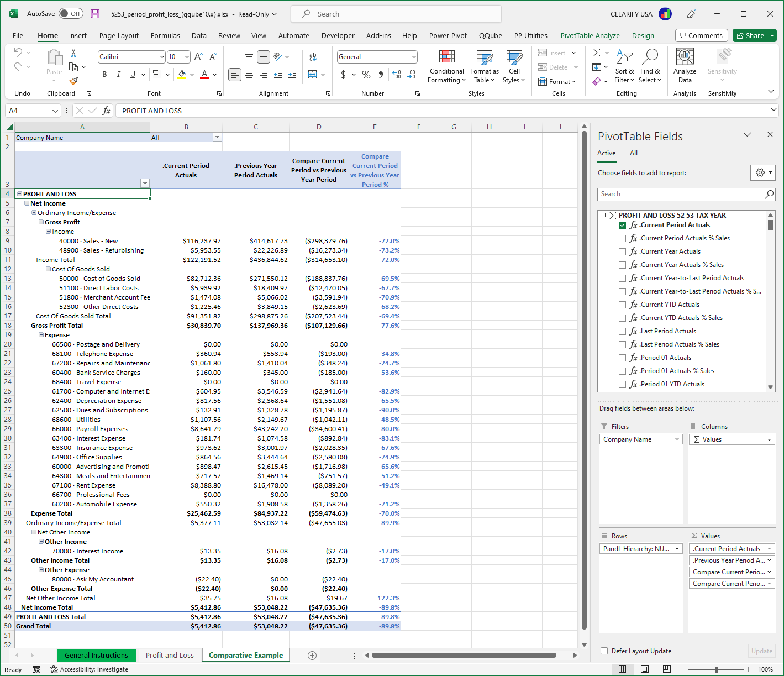Apply bold formatting
This screenshot has height=676, width=784.
coord(104,74)
